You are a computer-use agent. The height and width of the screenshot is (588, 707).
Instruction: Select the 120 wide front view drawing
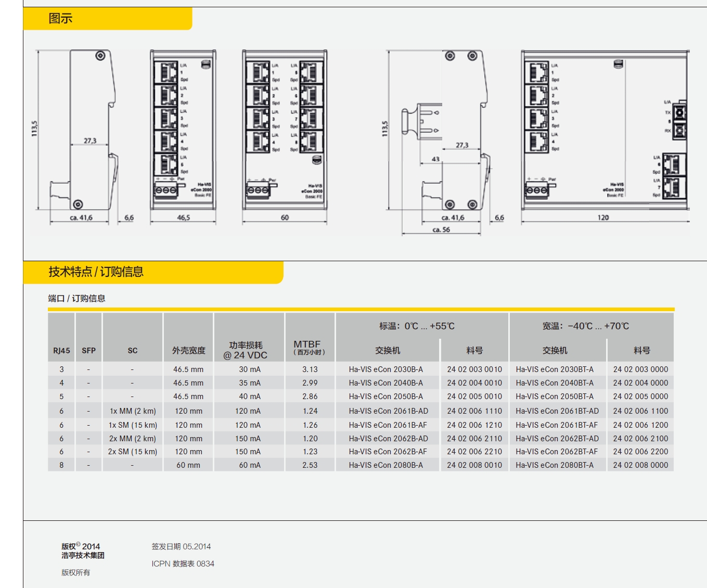pyautogui.click(x=605, y=130)
